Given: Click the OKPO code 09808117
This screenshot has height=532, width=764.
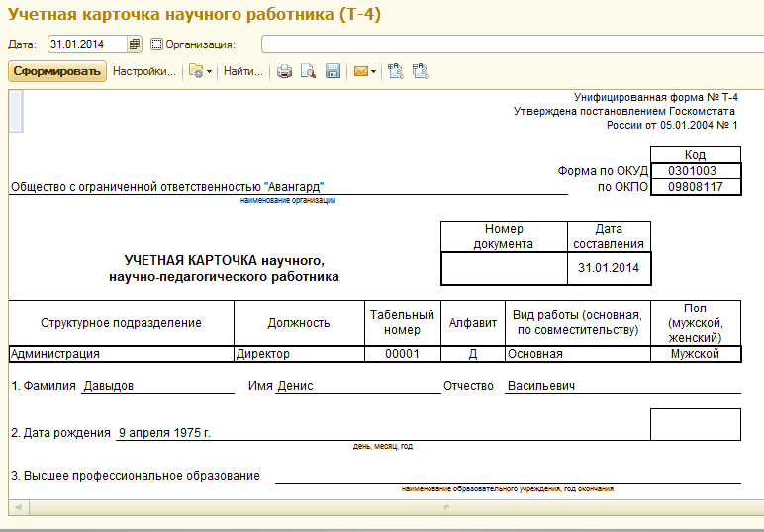Looking at the screenshot, I should click(x=696, y=187).
